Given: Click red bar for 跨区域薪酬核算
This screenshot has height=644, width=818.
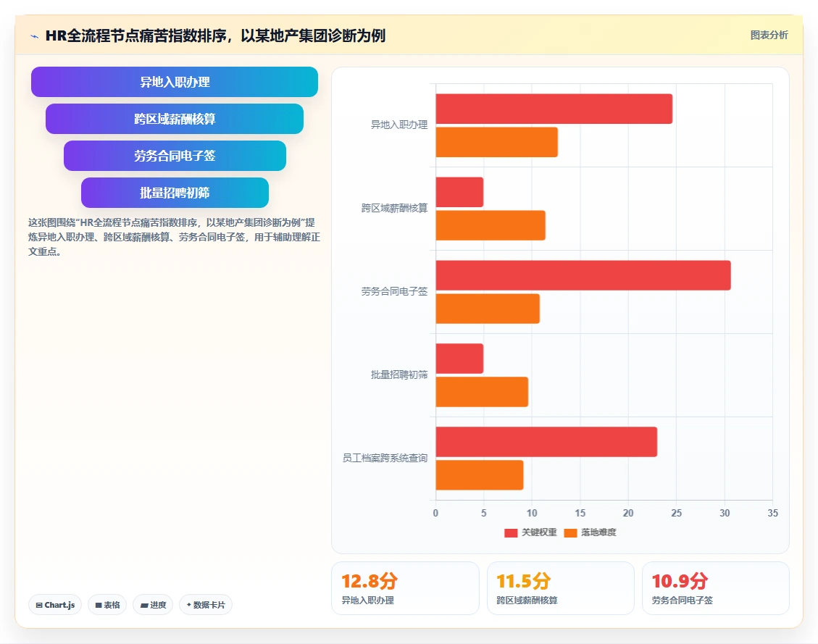Looking at the screenshot, I should pyautogui.click(x=459, y=193).
